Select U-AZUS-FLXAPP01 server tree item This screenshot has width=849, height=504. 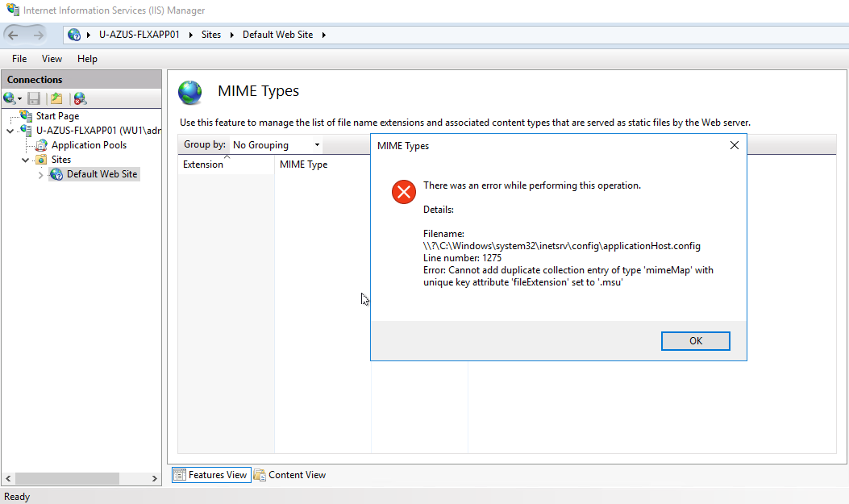coord(98,131)
